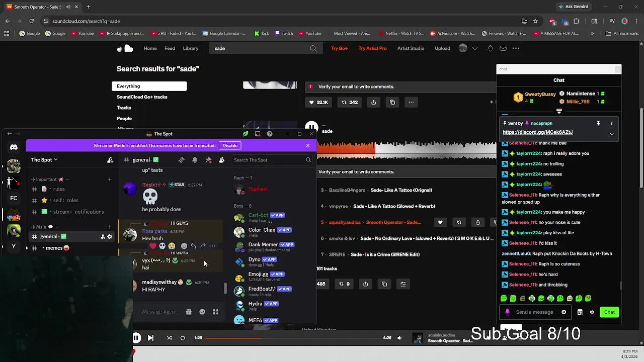Open Discord apps icon in message bar
This screenshot has height=362, width=644.
pyautogui.click(x=215, y=312)
